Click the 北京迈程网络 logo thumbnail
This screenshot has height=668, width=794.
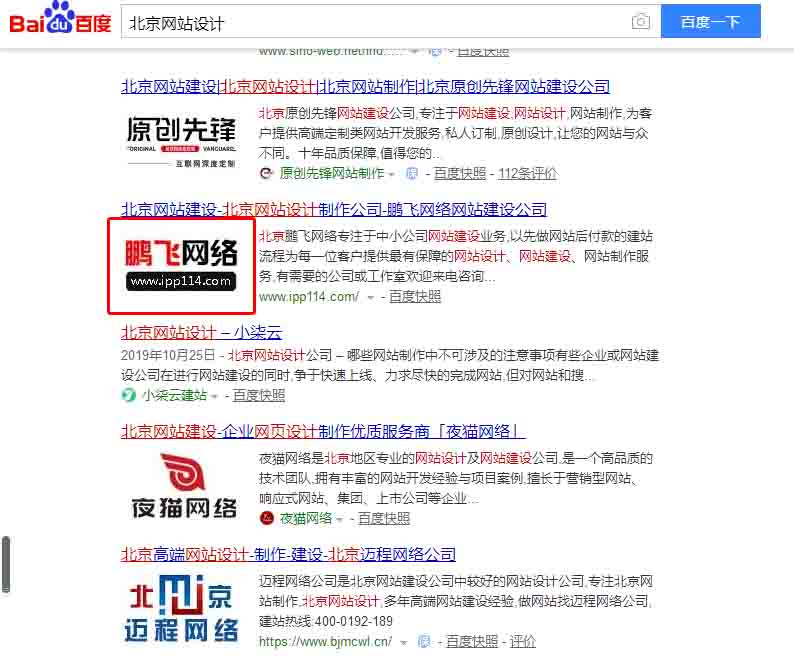coord(181,608)
